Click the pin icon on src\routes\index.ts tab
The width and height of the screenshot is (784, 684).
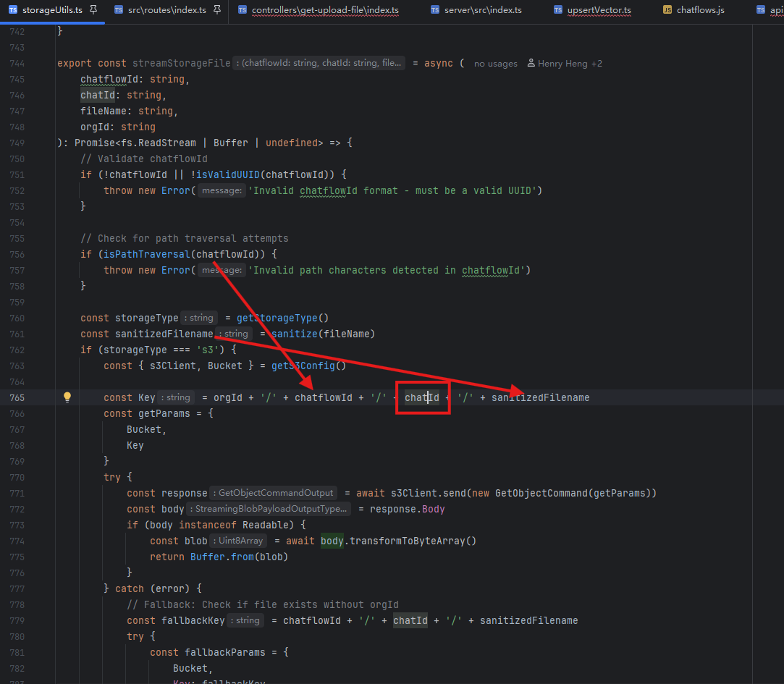(x=216, y=10)
